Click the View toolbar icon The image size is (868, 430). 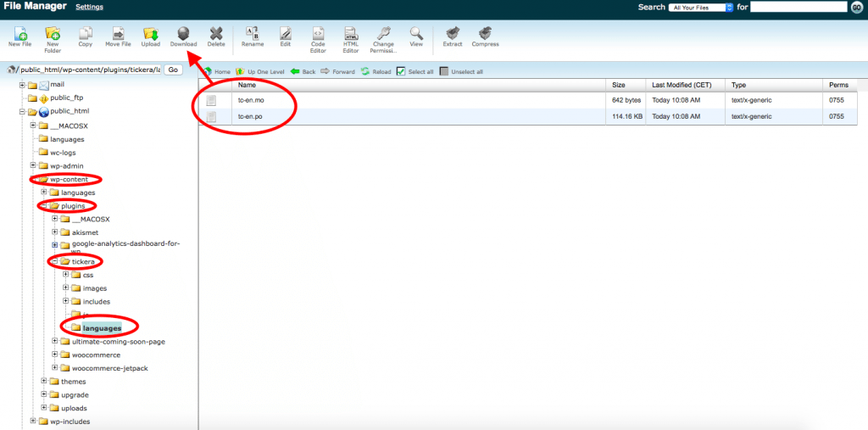tap(416, 36)
